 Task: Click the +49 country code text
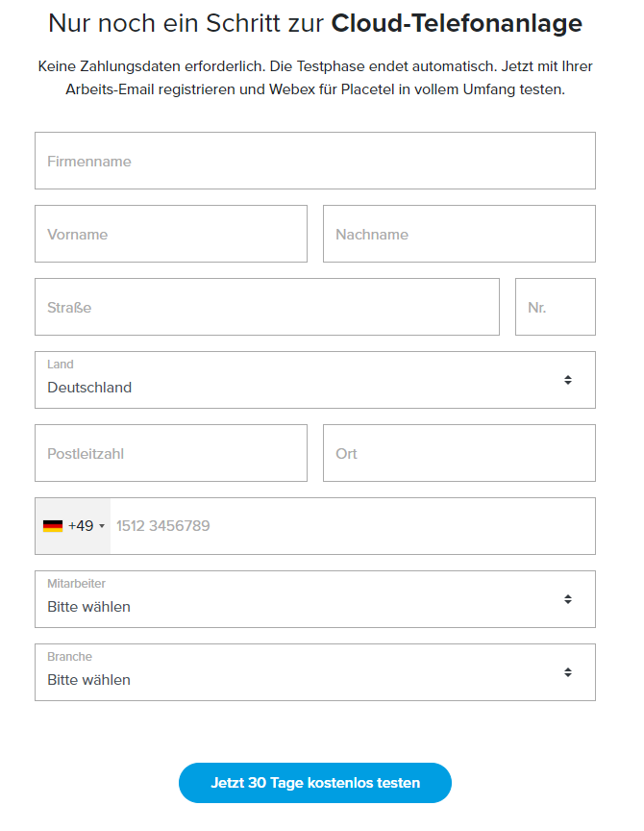coord(81,526)
